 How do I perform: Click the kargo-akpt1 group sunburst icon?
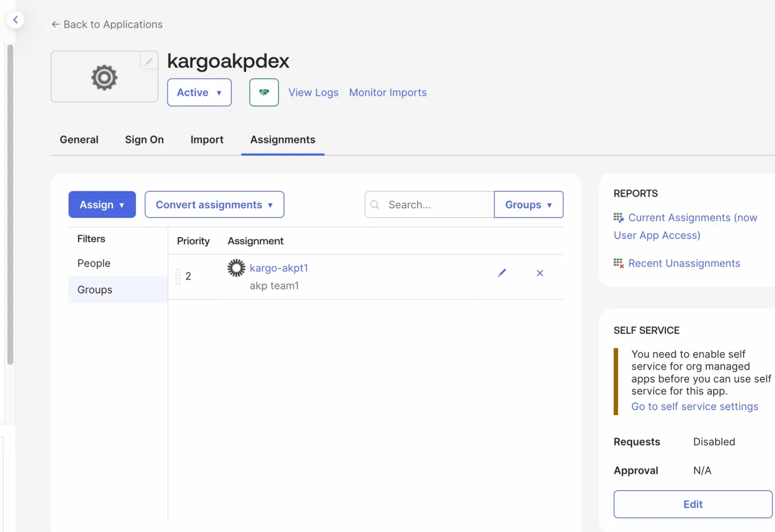(x=236, y=268)
